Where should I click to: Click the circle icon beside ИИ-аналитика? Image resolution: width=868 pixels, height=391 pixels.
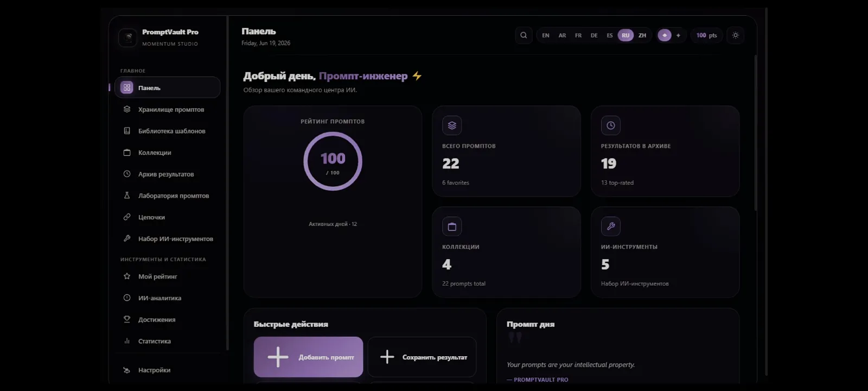[127, 298]
